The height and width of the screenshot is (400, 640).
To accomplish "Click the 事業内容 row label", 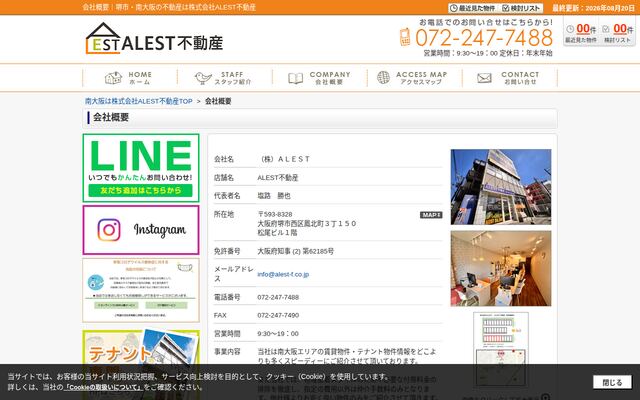I will (x=227, y=351).
